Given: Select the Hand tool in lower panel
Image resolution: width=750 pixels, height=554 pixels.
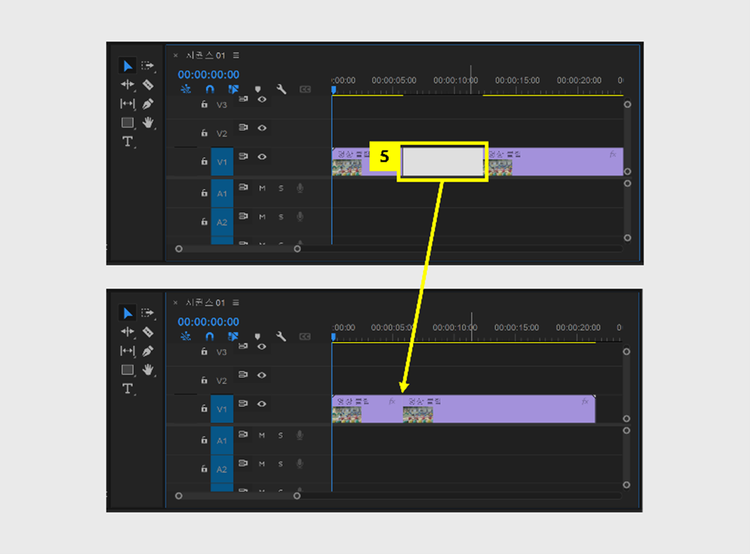Looking at the screenshot, I should 148,369.
